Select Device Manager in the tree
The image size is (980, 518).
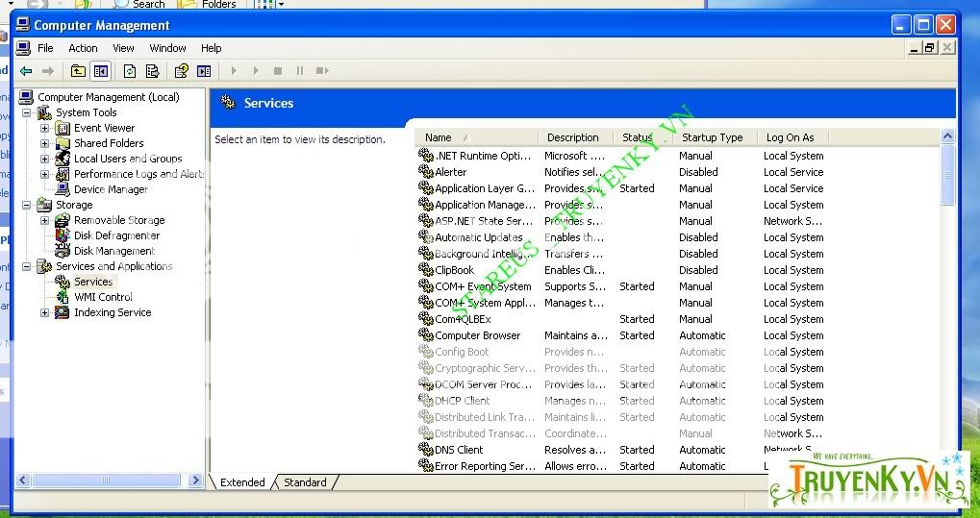click(x=111, y=189)
